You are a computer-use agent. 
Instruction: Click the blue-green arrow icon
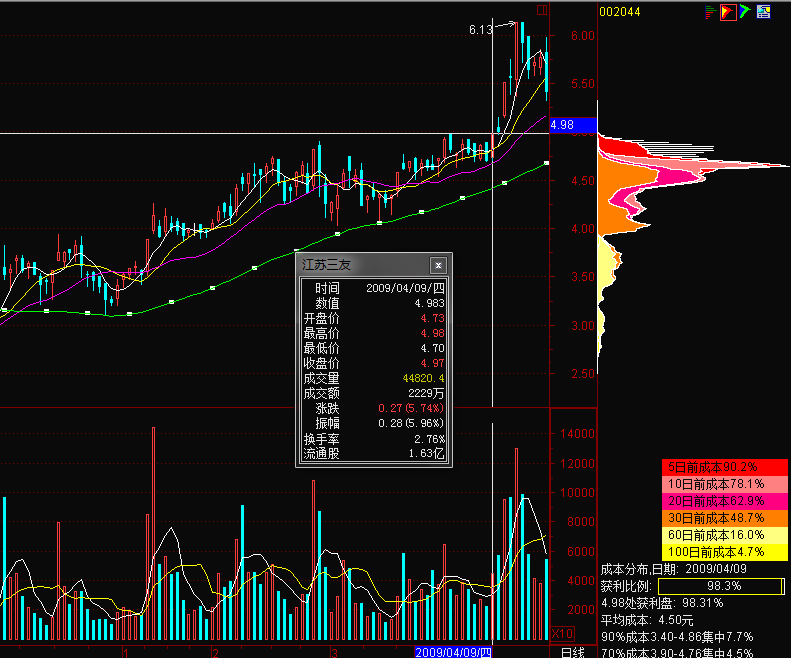[745, 12]
